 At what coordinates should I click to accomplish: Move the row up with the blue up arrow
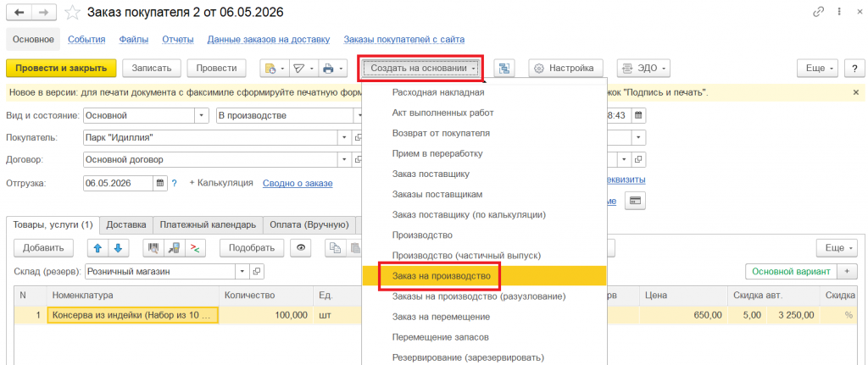[98, 248]
